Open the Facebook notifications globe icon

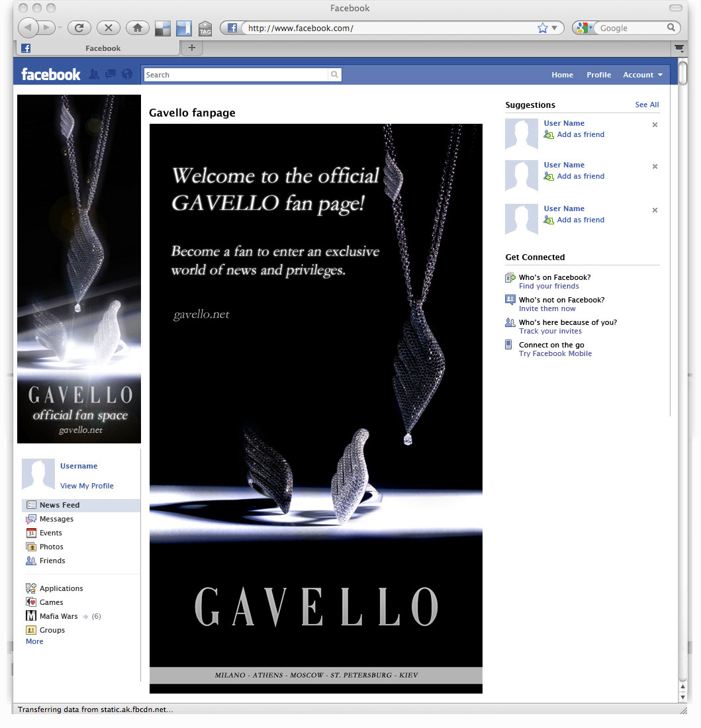coord(127,74)
